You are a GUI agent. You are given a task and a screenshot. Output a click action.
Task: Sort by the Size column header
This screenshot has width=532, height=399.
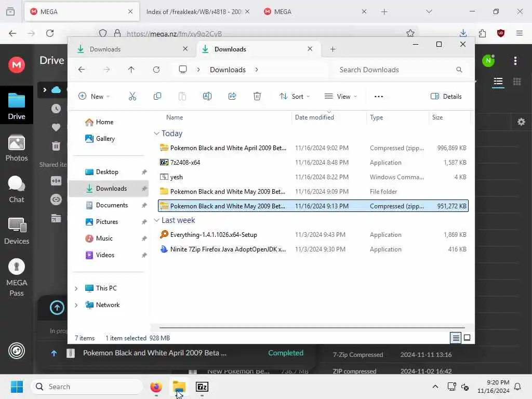point(437,117)
